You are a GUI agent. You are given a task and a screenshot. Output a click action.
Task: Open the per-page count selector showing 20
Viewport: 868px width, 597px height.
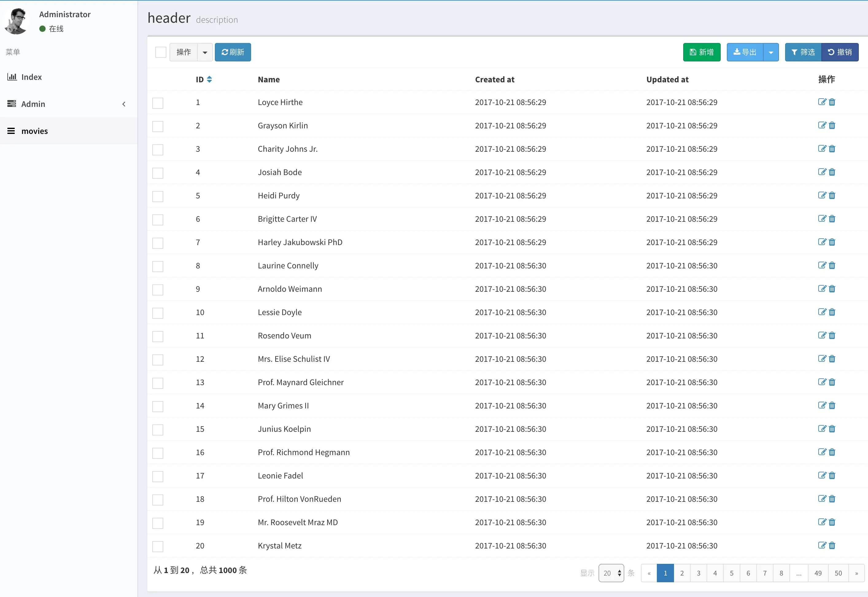pyautogui.click(x=611, y=573)
